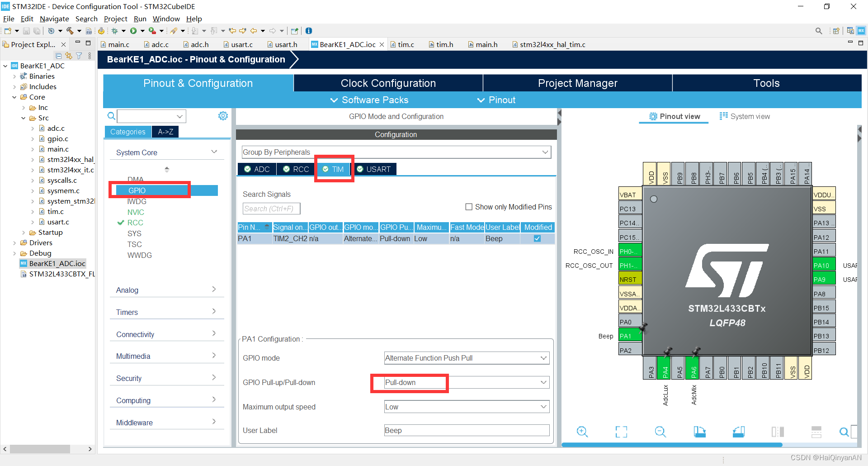Click the Pinout dropdown button
This screenshot has width=868, height=466.
496,100
